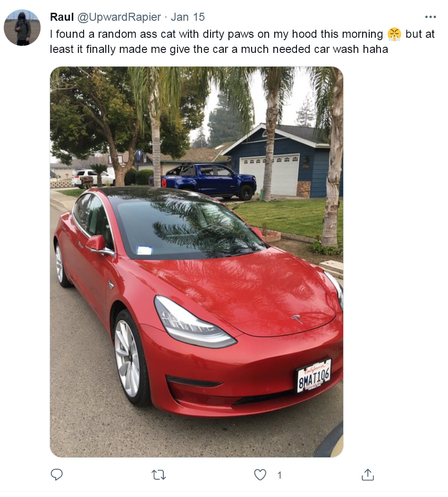Viewport: 448px width, 497px height.
Task: Click the display name Raul
Action: click(x=62, y=17)
